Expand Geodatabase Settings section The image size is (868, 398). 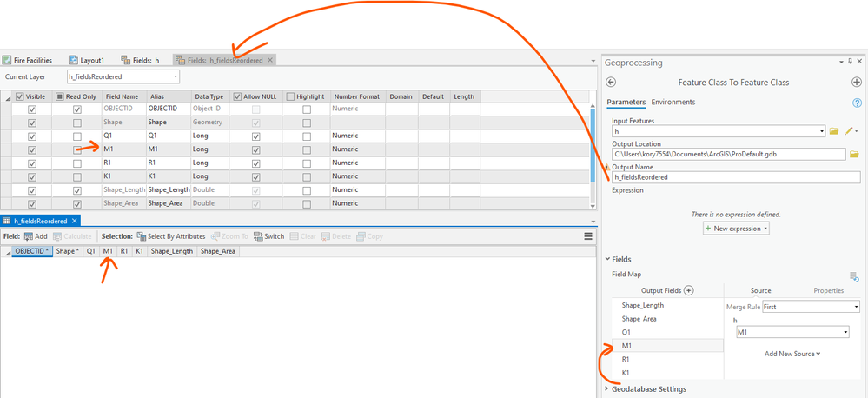coord(607,389)
